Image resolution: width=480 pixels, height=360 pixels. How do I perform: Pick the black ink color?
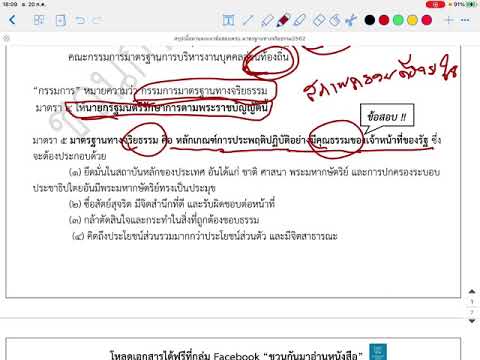point(370,20)
